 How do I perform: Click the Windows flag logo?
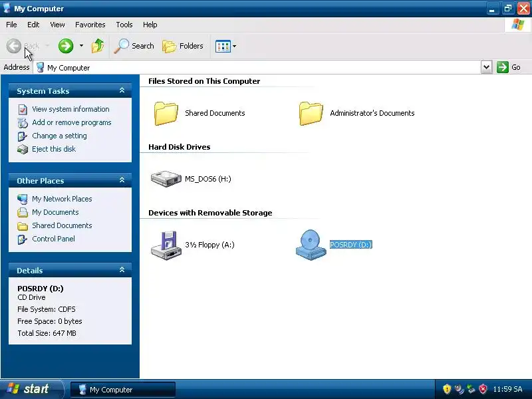coord(518,25)
